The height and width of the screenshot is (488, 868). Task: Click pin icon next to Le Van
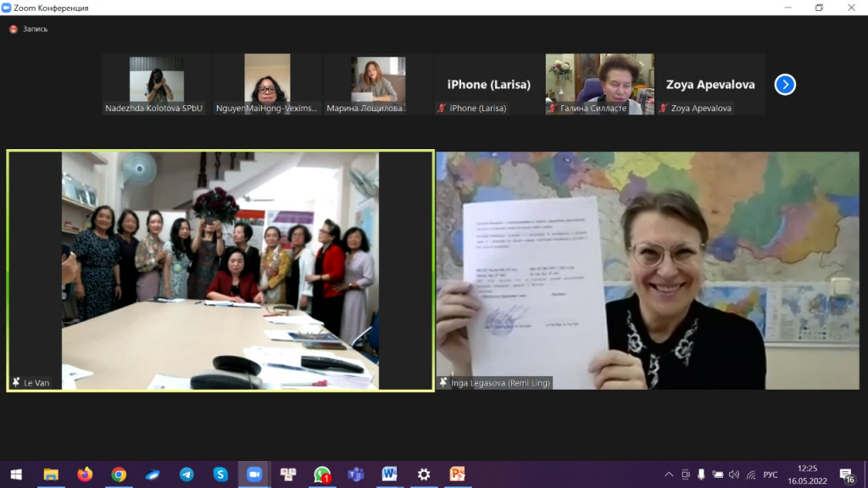click(16, 382)
